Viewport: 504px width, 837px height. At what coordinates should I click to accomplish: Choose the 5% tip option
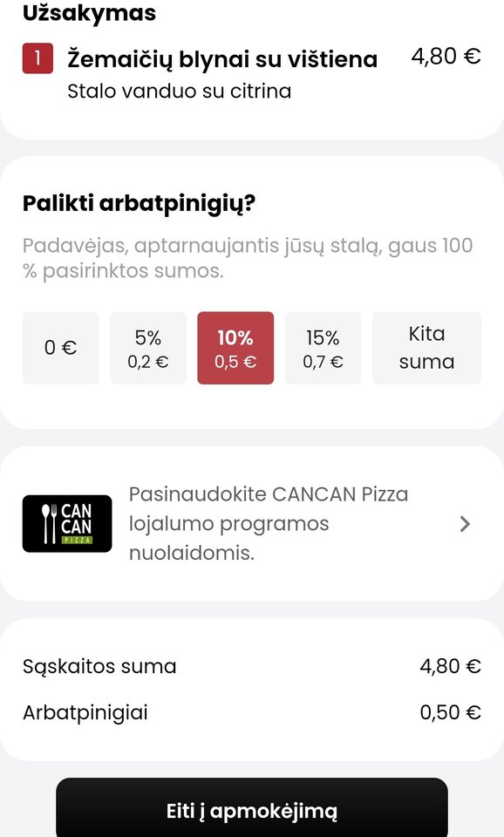[148, 348]
